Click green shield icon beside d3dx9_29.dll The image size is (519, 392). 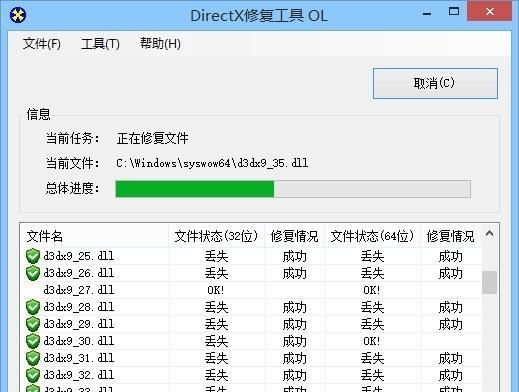coord(33,324)
